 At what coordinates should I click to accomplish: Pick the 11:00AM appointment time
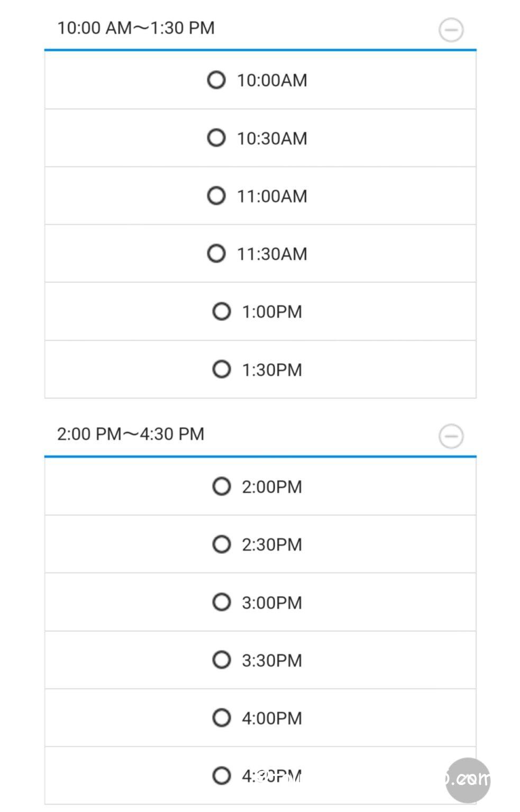[x=216, y=196]
